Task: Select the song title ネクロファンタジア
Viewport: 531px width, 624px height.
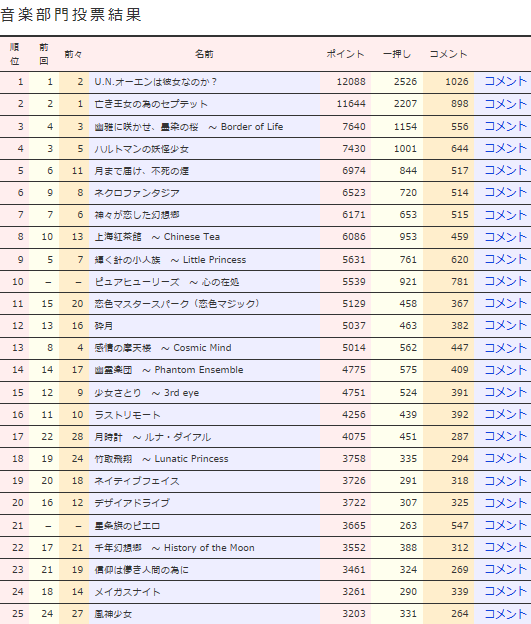Action: click(137, 193)
